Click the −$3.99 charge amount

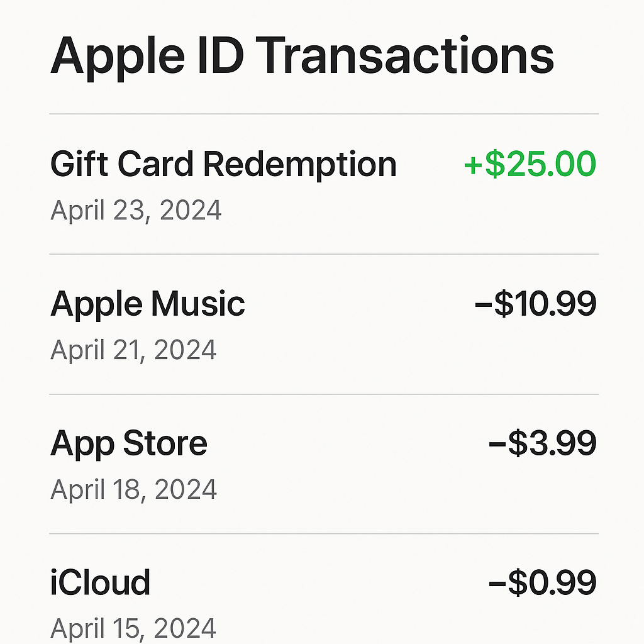[542, 444]
